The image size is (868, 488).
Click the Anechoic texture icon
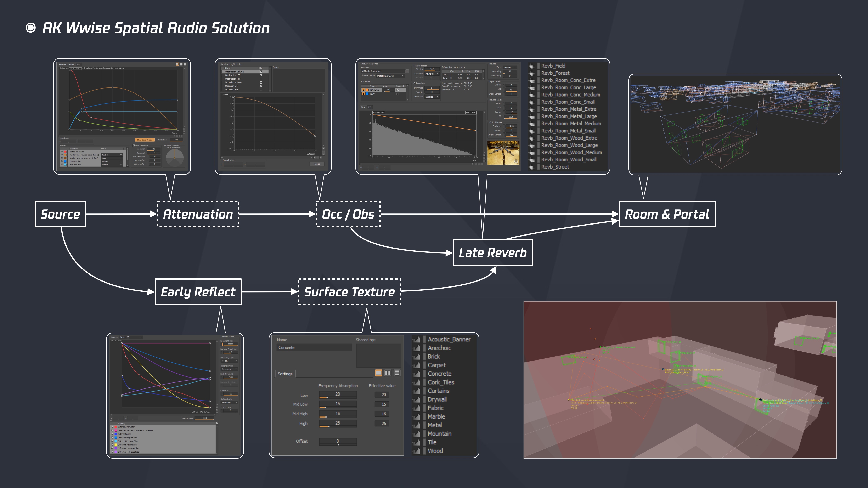click(x=417, y=348)
